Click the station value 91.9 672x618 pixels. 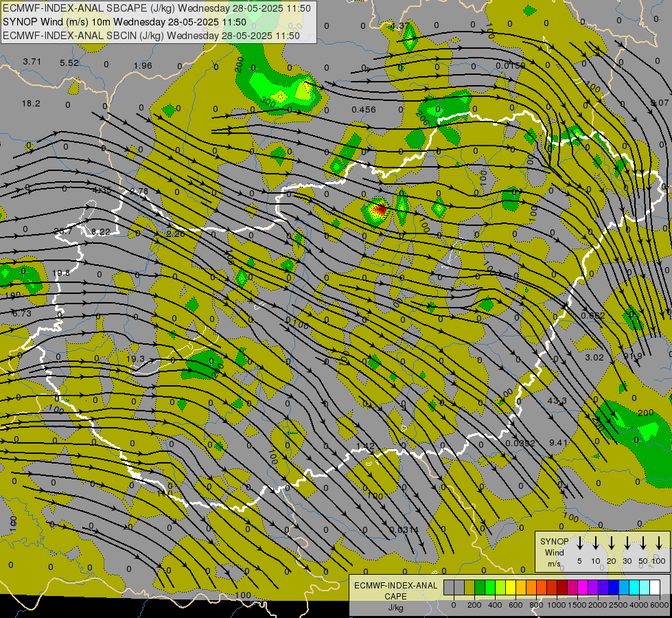point(633,356)
